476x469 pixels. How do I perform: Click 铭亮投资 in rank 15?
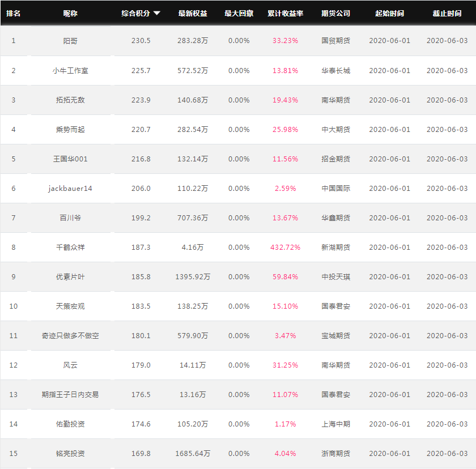point(70,453)
